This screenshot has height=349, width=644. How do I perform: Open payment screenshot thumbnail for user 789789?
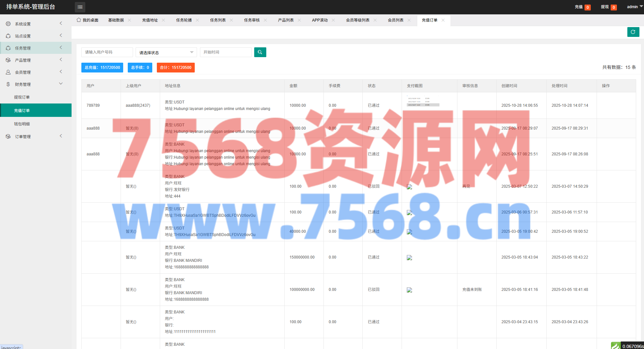click(x=423, y=102)
